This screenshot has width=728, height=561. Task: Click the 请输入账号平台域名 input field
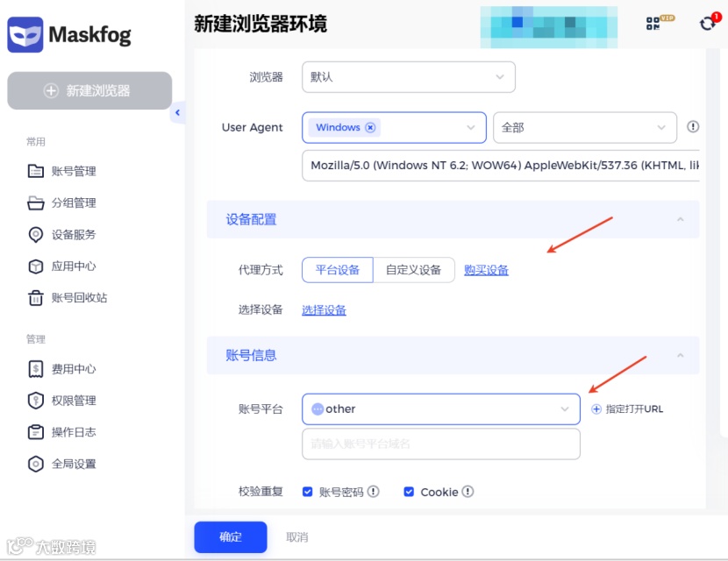click(441, 444)
